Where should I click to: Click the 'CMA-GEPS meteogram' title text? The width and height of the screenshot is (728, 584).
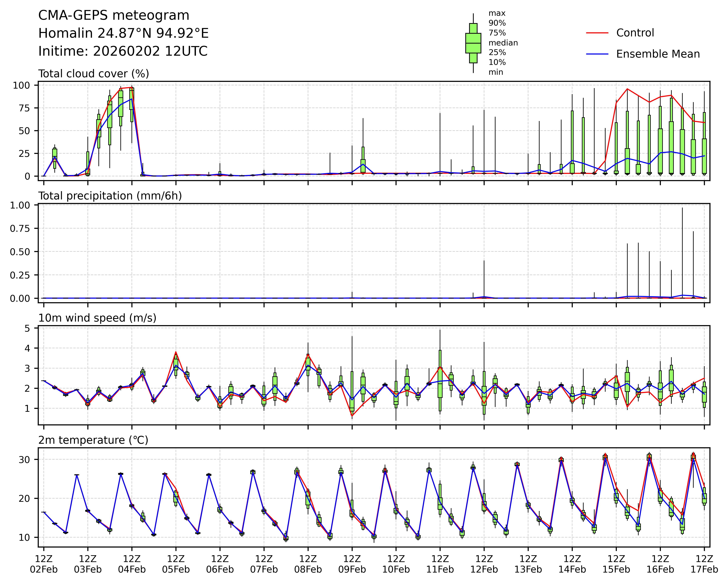114,16
